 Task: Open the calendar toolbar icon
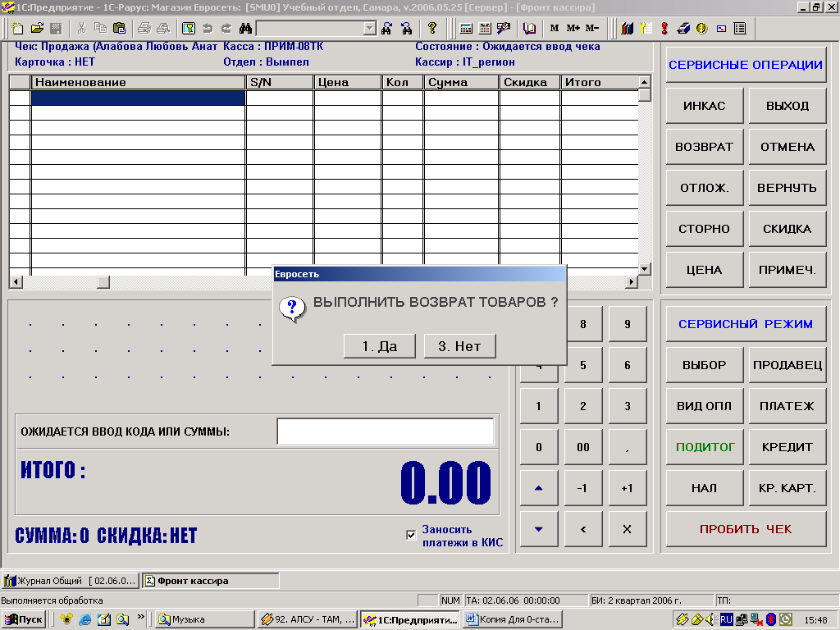click(485, 29)
